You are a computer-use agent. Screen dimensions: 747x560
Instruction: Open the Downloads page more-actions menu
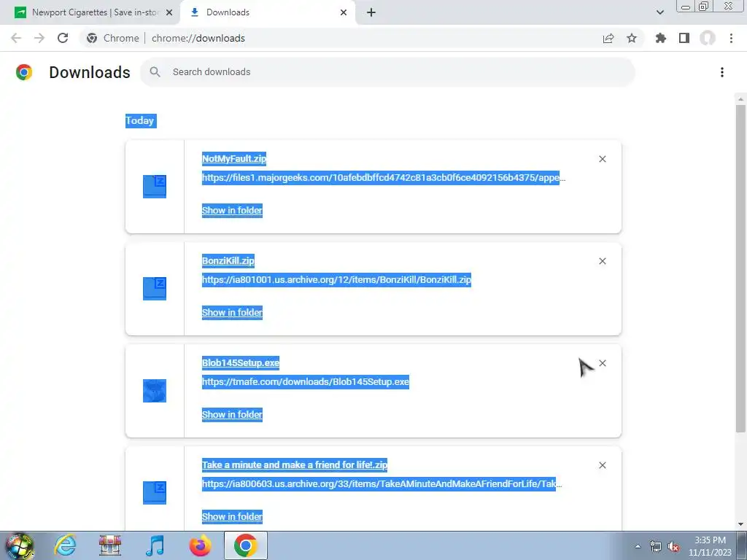pos(722,72)
